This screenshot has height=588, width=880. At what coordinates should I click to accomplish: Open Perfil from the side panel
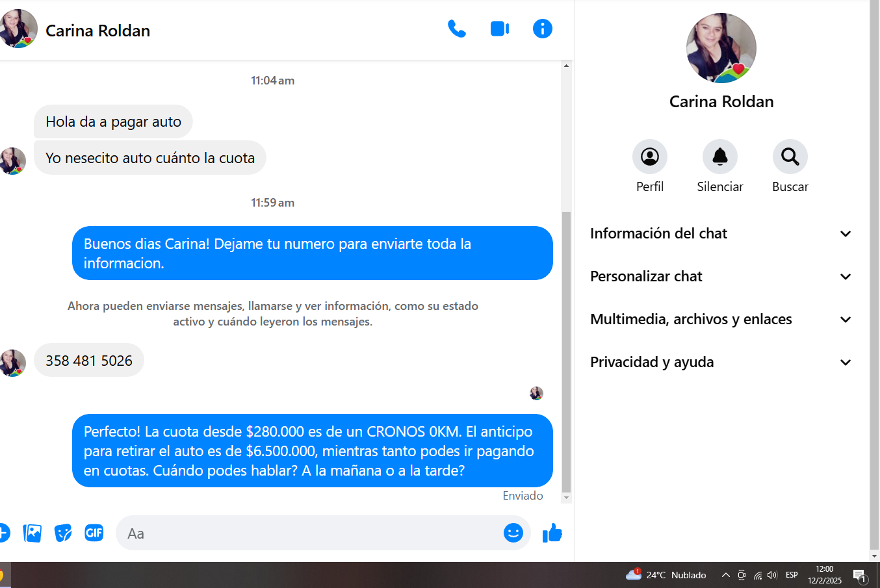point(649,157)
